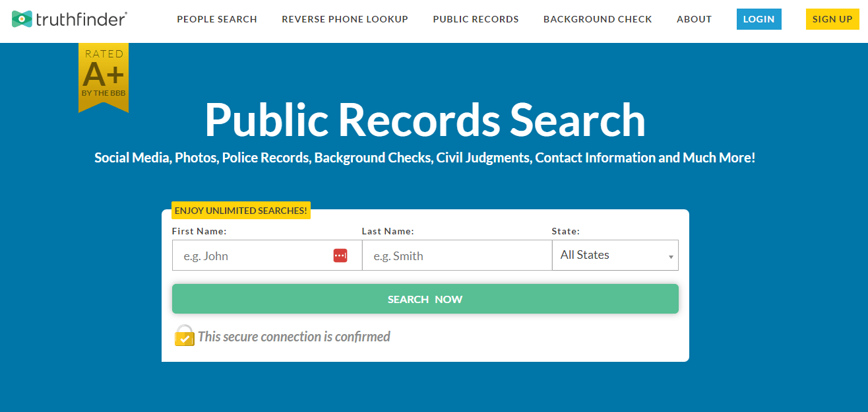Click the 'Last Name:' label
The height and width of the screenshot is (412, 868).
388,231
